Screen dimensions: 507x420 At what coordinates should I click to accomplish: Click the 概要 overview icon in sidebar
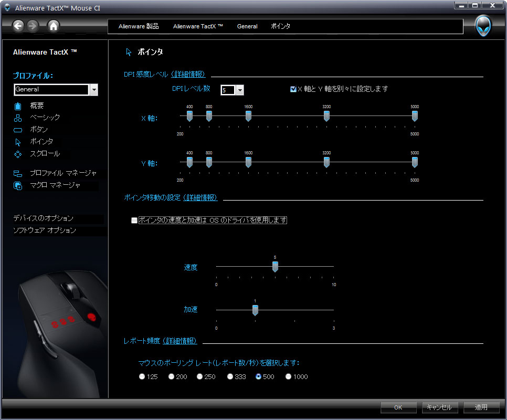click(x=18, y=106)
